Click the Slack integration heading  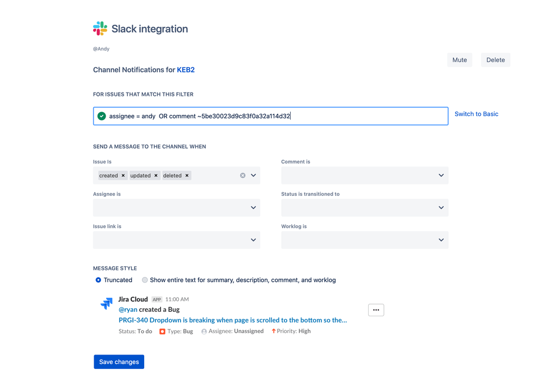point(150,29)
